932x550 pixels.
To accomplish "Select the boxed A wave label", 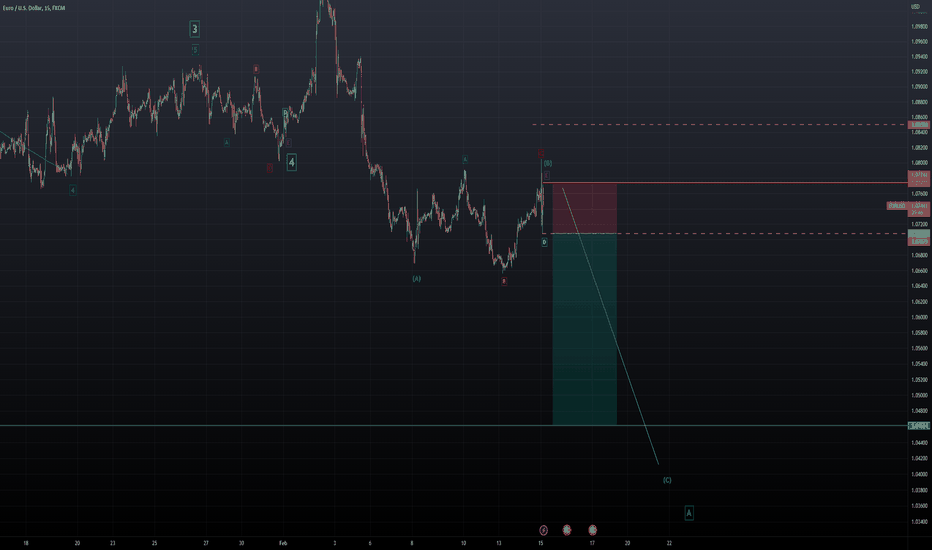I will (x=689, y=513).
